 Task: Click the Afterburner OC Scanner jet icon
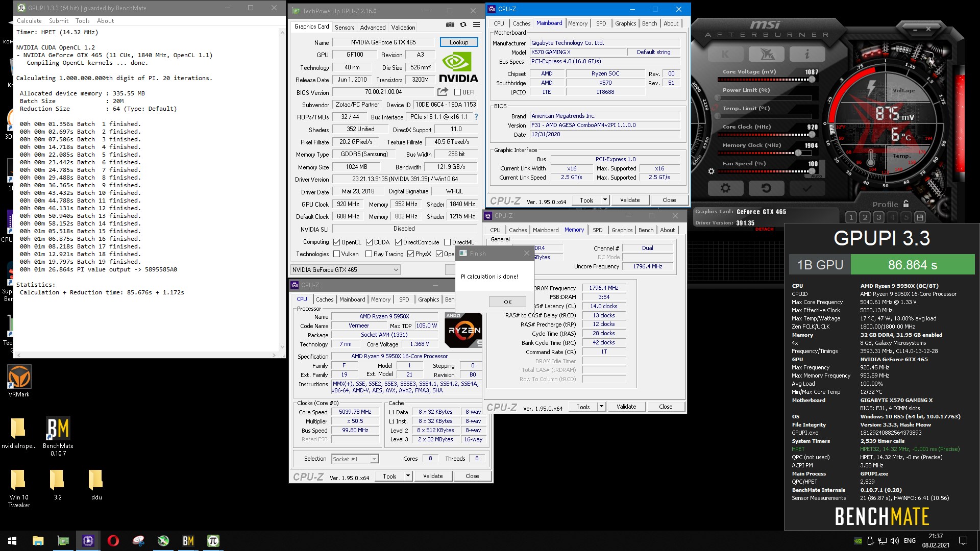[766, 54]
